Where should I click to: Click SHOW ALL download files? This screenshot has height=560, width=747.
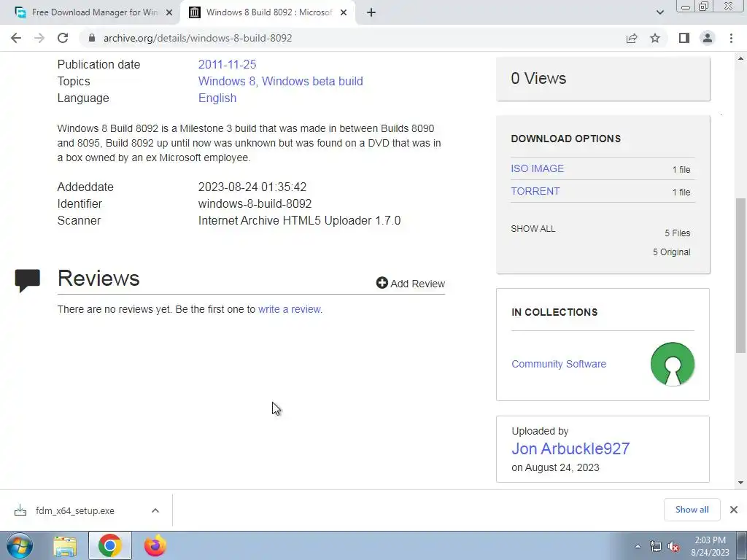(533, 228)
